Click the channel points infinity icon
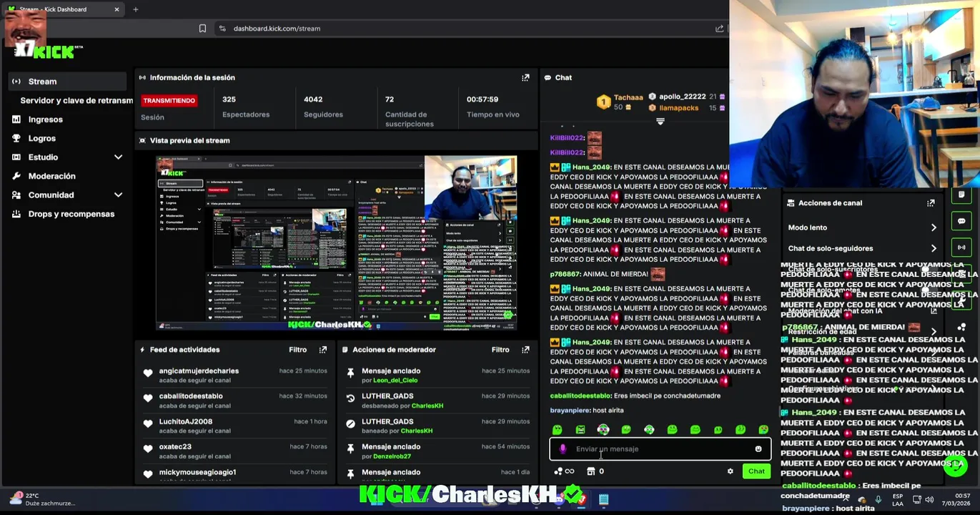The image size is (980, 515). pyautogui.click(x=569, y=471)
